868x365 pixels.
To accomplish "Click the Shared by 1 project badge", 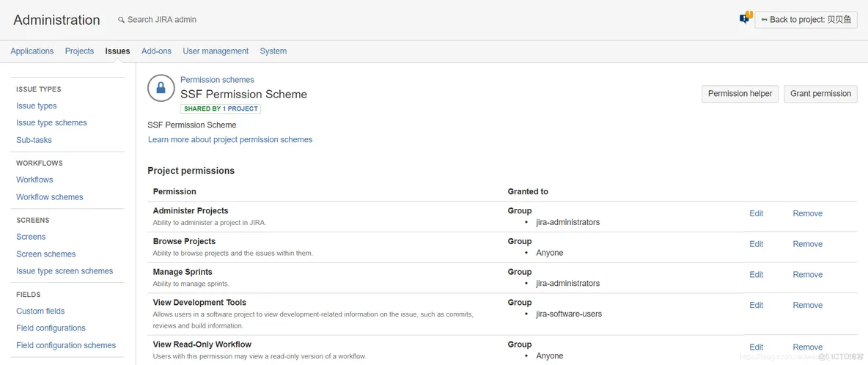I will [x=221, y=109].
